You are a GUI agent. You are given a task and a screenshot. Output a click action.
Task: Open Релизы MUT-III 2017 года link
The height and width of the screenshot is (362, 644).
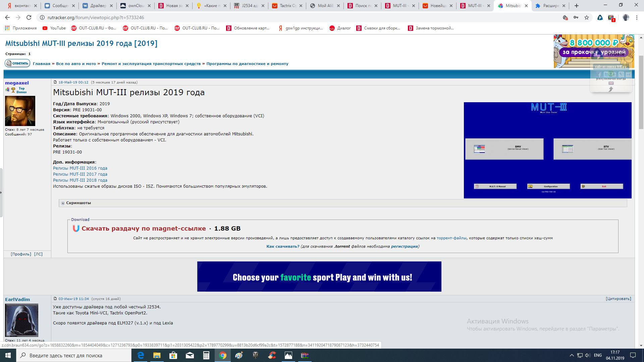[x=80, y=174]
